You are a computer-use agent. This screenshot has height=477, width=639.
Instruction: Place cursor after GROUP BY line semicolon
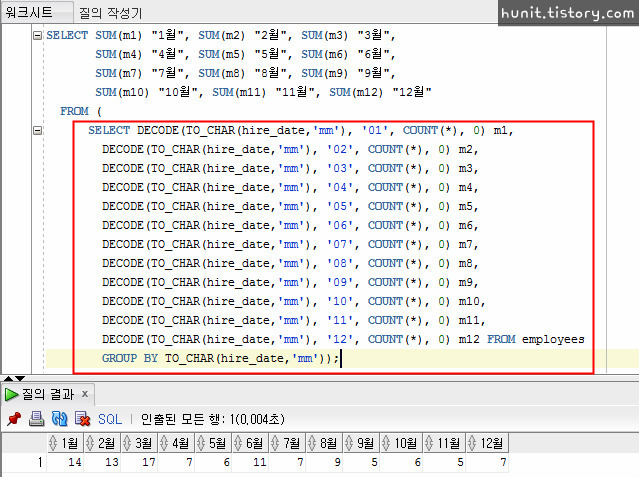click(340, 358)
